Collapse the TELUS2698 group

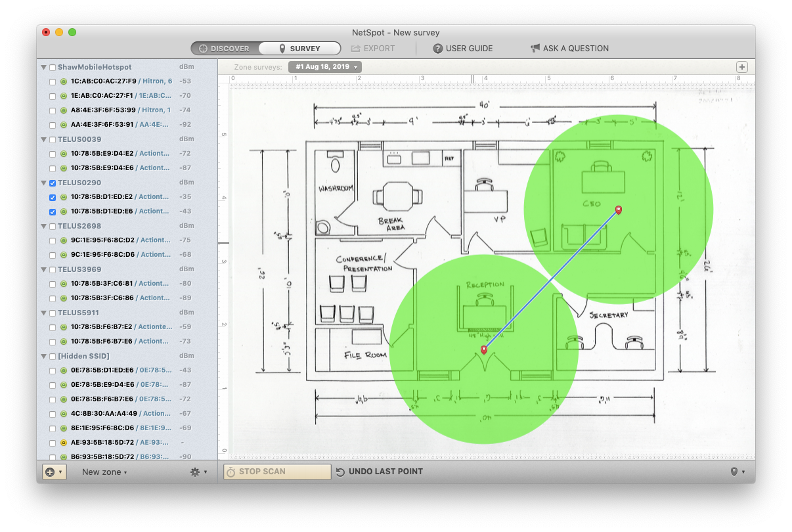tap(44, 226)
